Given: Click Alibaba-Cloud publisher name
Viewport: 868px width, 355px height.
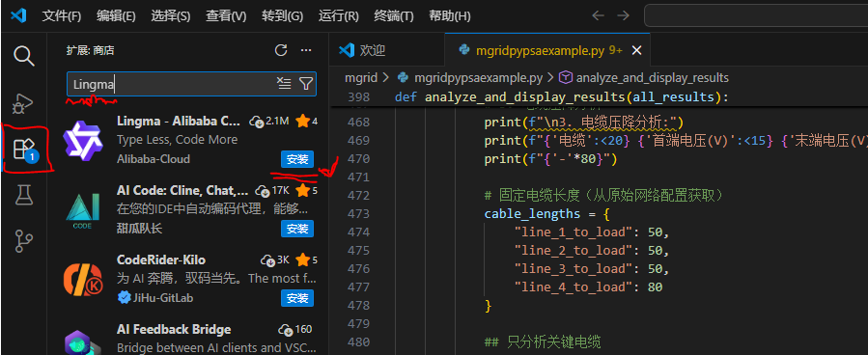Looking at the screenshot, I should [154, 159].
